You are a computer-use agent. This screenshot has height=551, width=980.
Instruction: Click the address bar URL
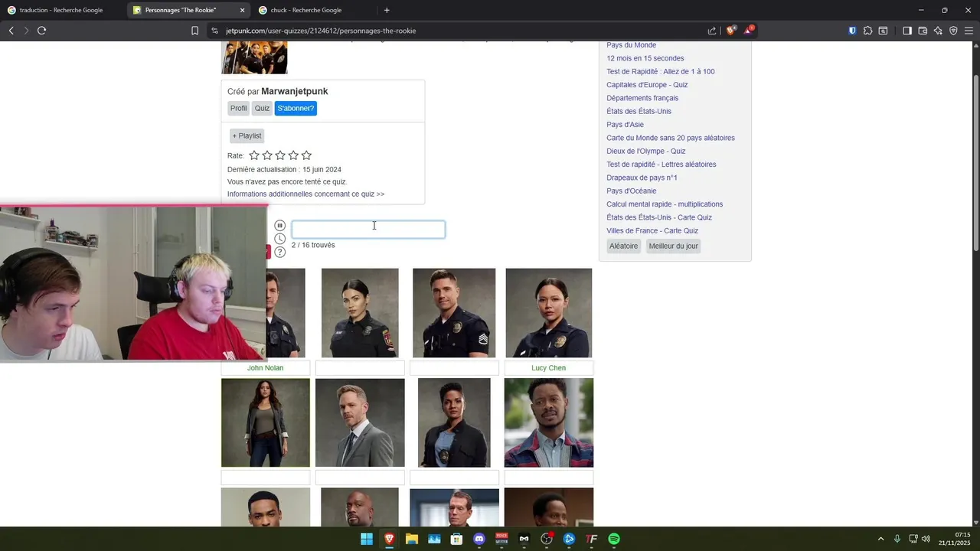coord(321,31)
